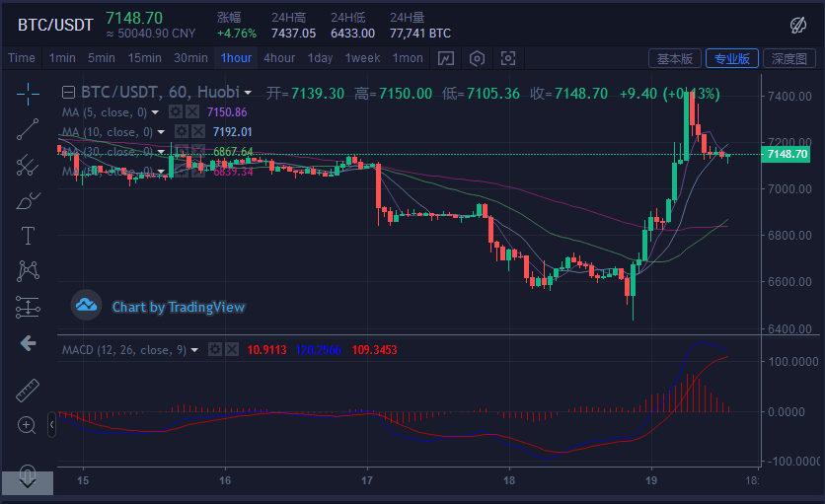The width and height of the screenshot is (825, 504).
Task: Collapse the BTC/USDT legend box toggle
Action: [68, 94]
